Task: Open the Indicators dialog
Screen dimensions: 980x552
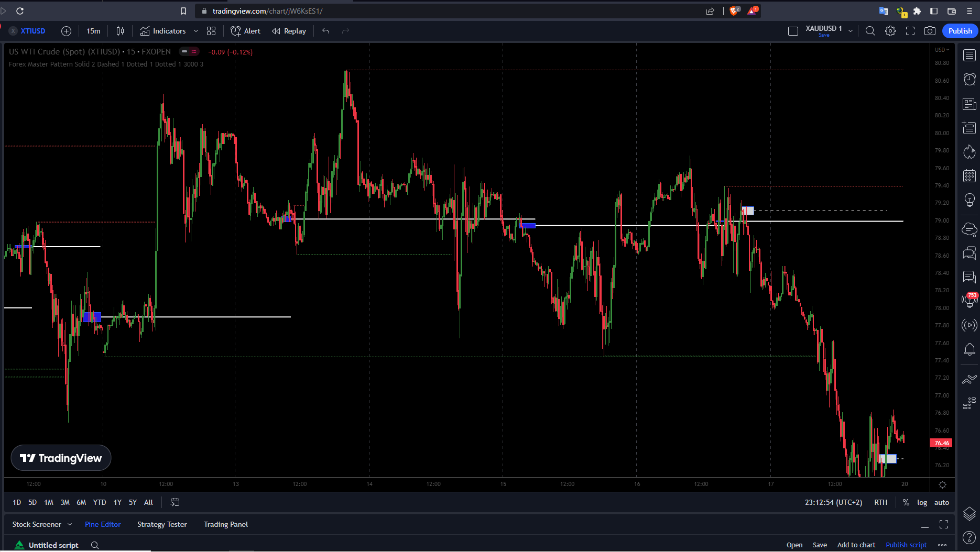Action: tap(163, 31)
